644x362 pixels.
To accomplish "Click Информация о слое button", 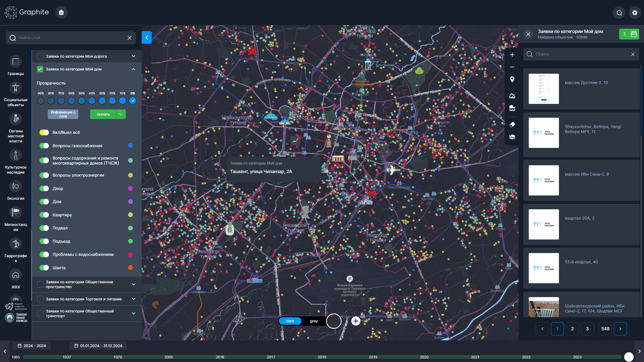I will pos(63,114).
